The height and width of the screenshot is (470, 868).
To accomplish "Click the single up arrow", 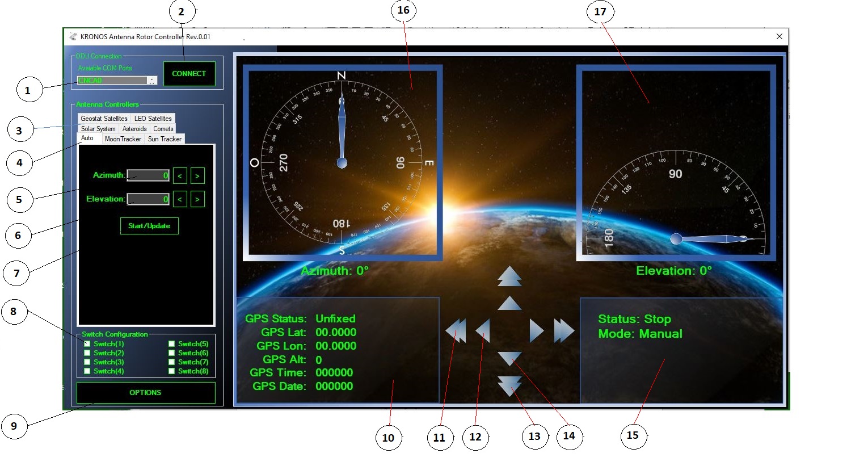I will [x=509, y=303].
